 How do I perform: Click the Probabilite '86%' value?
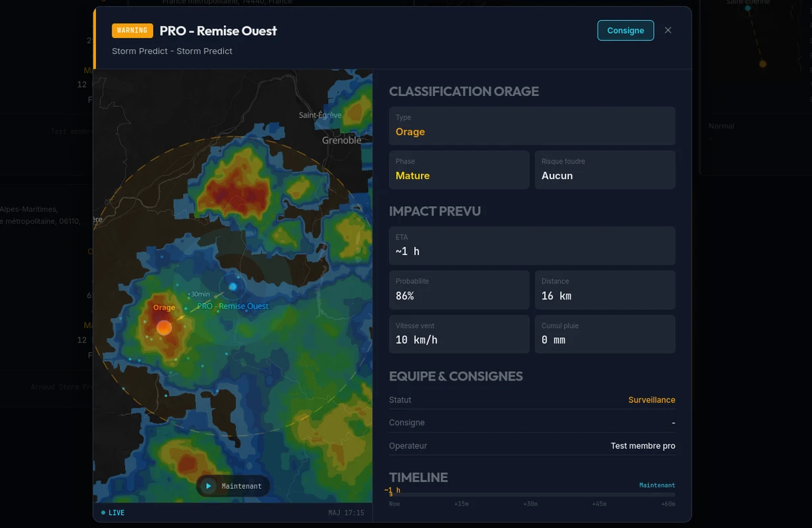(405, 296)
